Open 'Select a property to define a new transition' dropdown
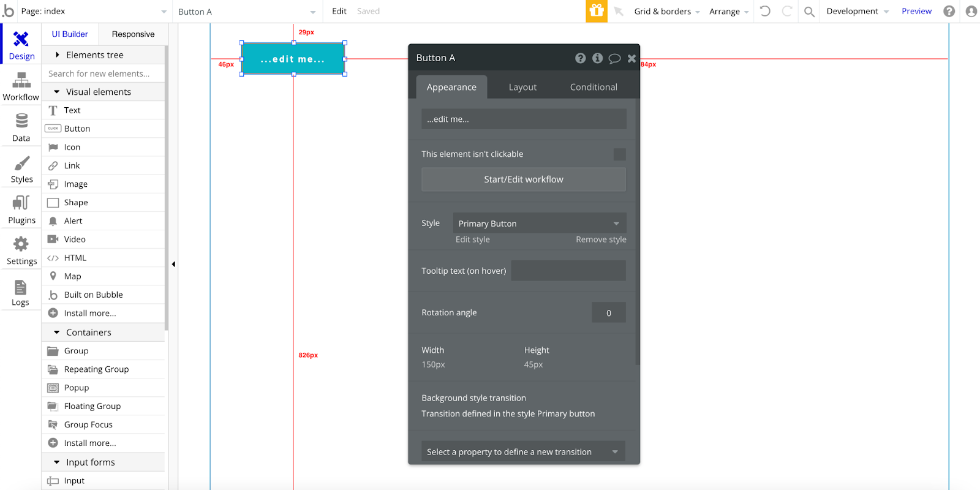The width and height of the screenshot is (980, 490). click(x=524, y=452)
